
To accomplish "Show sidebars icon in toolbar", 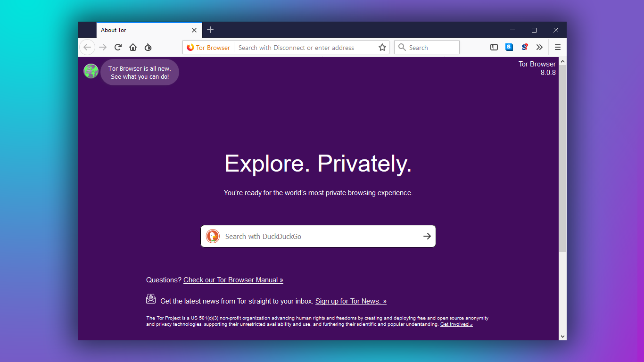I will coord(494,47).
